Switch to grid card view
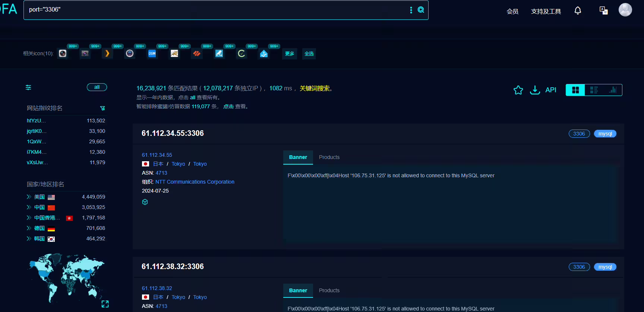The height and width of the screenshot is (312, 644). point(575,90)
